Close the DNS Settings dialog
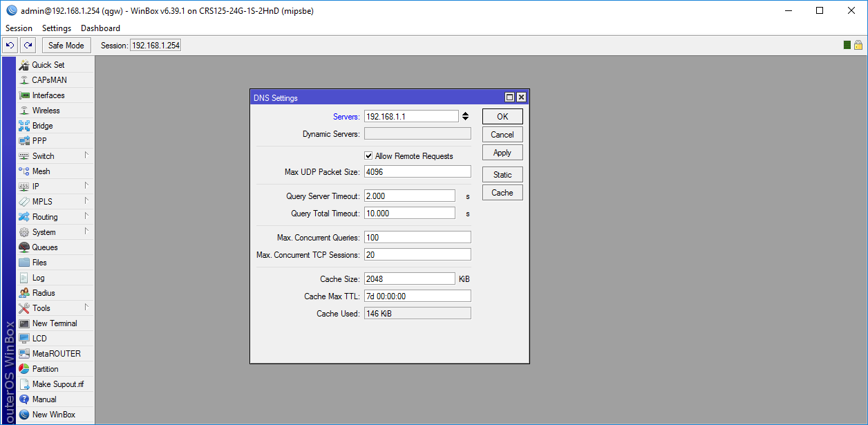 pos(521,98)
